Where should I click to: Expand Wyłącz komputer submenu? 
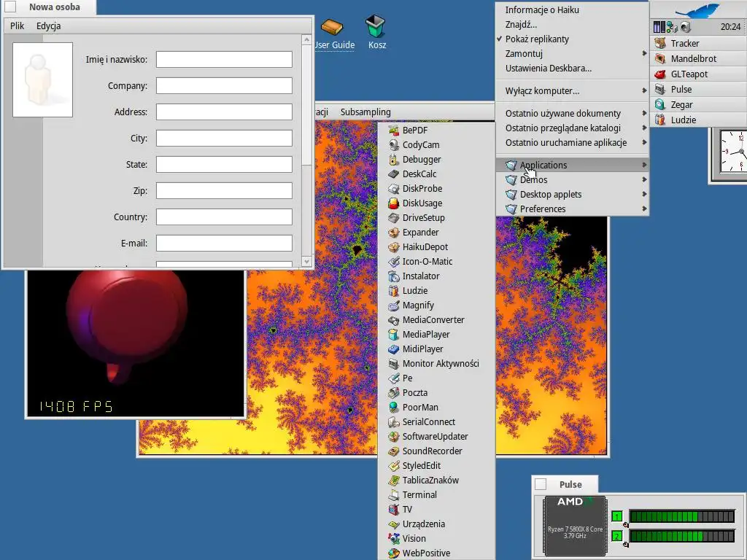tap(572, 91)
